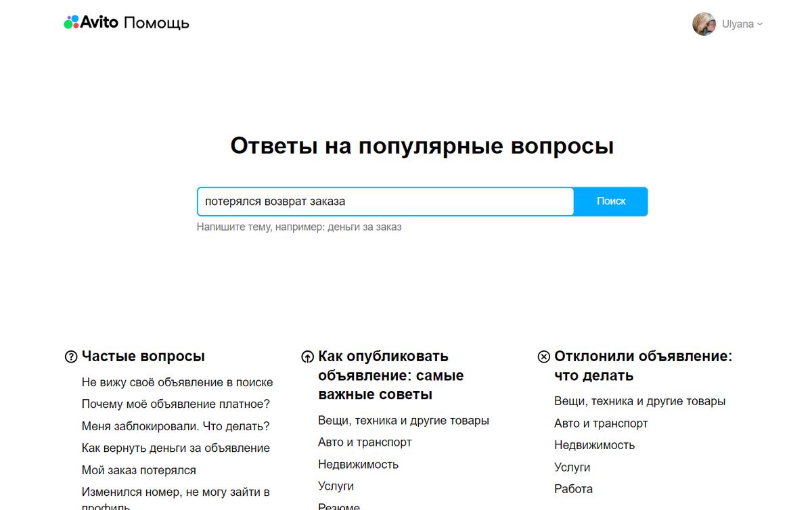The height and width of the screenshot is (510, 812).
Task: Open 'Не вижу своё объявление в поиске'
Action: (177, 382)
